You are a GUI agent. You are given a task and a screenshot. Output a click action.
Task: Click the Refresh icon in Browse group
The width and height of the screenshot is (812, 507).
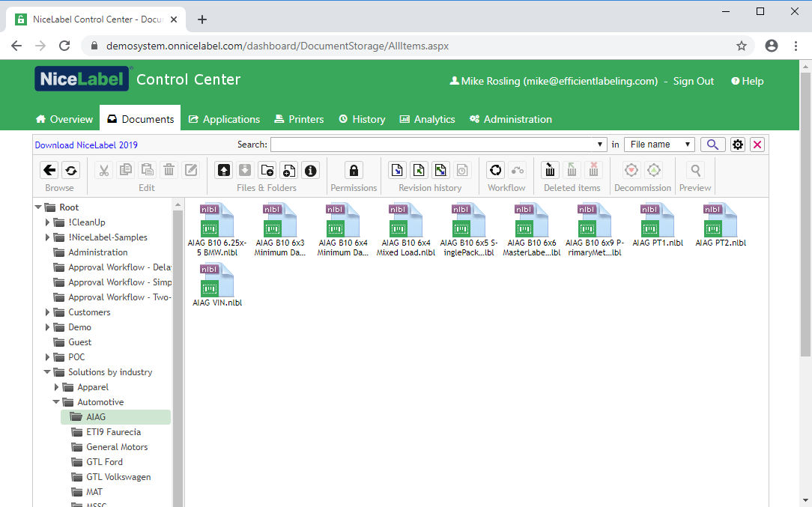click(70, 170)
